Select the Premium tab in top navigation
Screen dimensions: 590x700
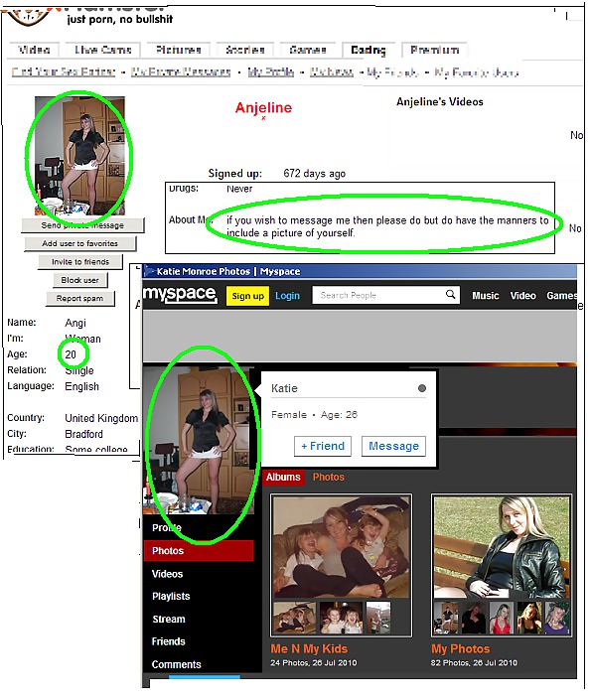434,50
